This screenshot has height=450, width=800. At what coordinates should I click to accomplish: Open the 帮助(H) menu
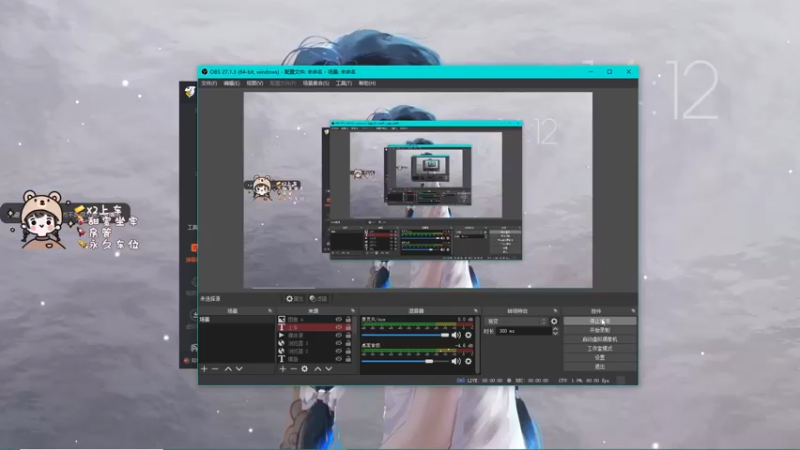point(367,83)
